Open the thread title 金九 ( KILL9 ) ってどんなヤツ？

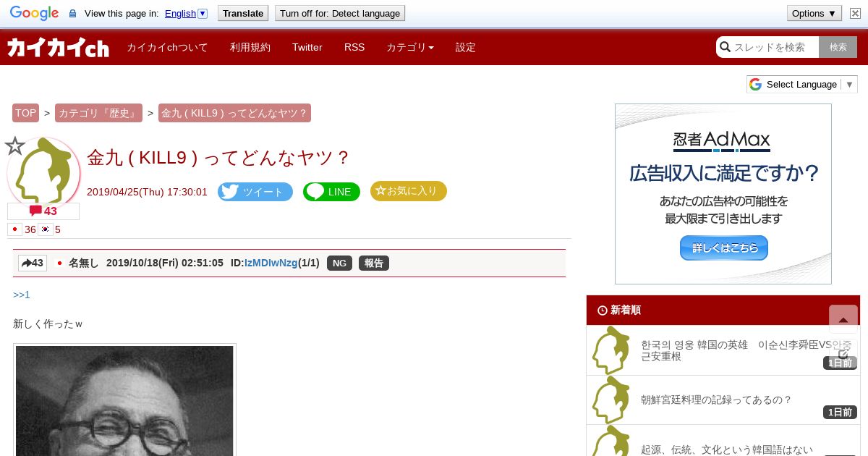tap(218, 157)
